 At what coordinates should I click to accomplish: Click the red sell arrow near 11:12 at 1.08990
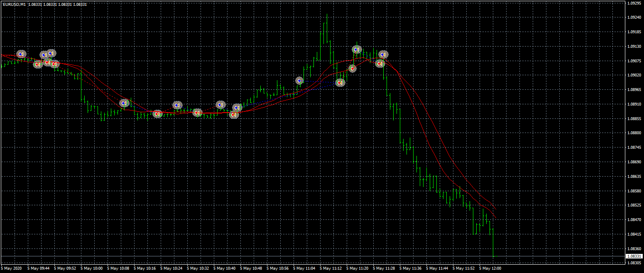[340, 83]
